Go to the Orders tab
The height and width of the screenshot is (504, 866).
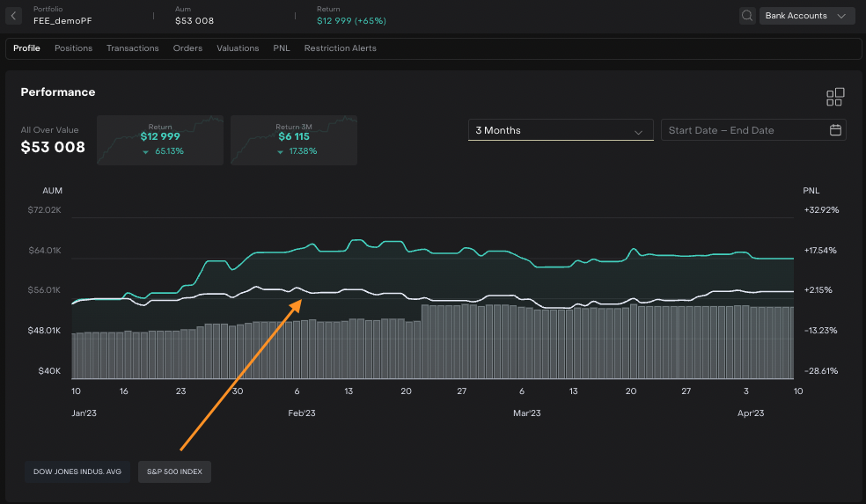tap(187, 48)
